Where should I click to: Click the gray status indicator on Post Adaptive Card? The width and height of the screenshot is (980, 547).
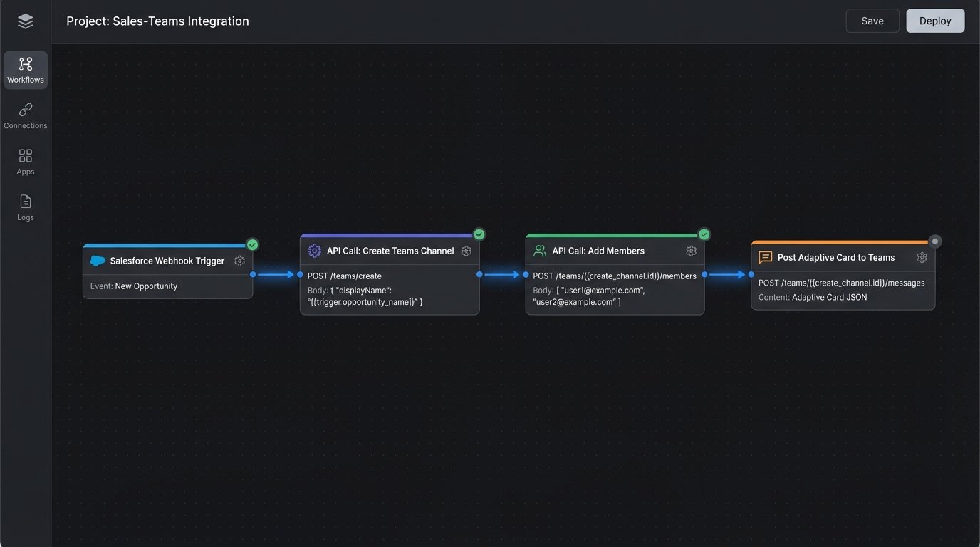(x=934, y=241)
